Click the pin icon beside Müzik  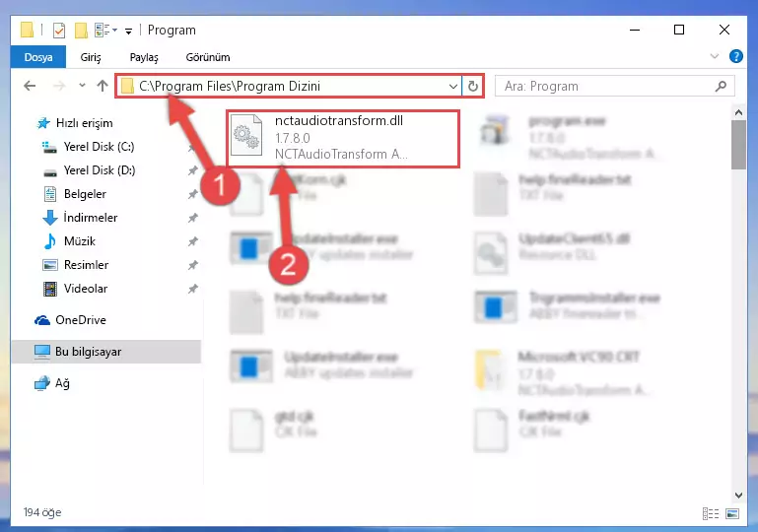pos(192,241)
